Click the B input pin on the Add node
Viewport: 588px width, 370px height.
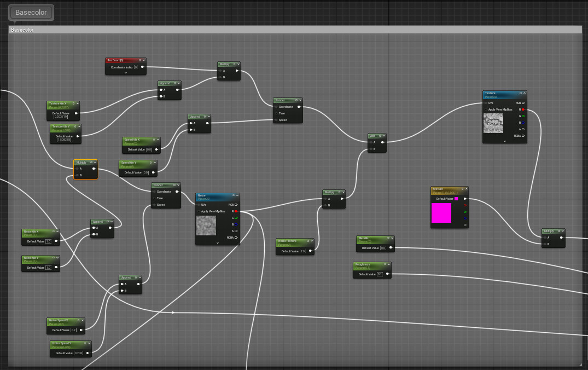pyautogui.click(x=370, y=149)
